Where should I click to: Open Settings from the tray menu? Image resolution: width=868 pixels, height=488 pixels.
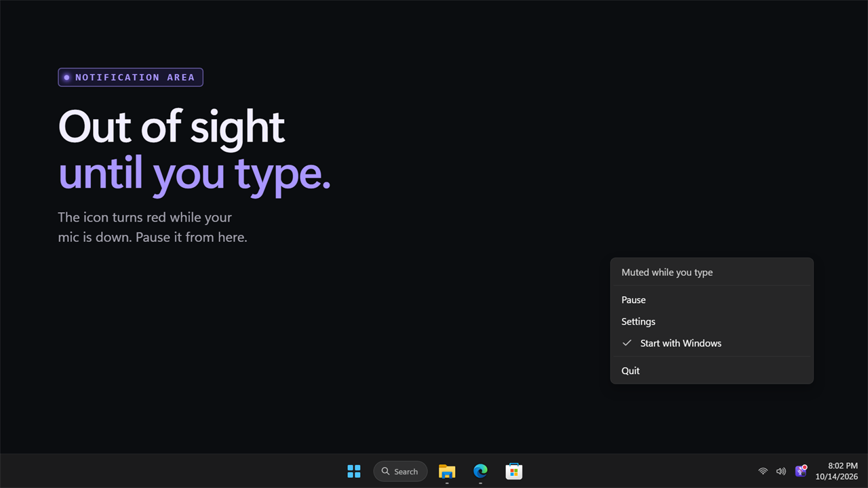click(712, 321)
